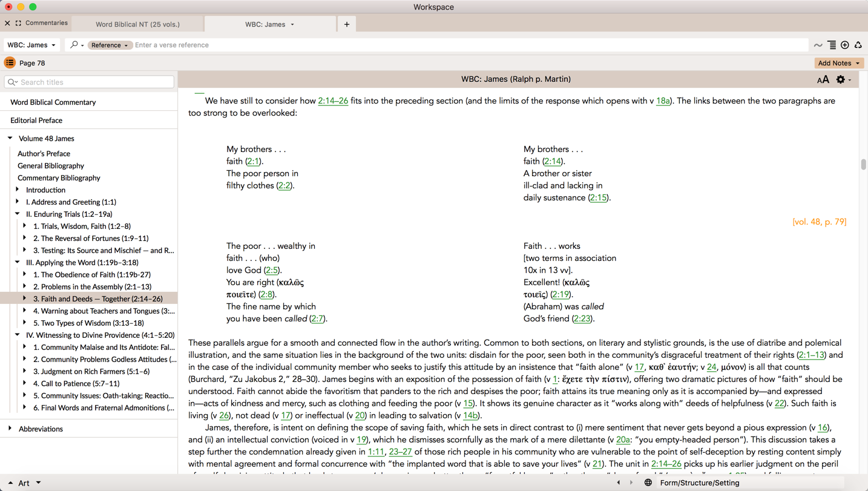Open the Reference search type dropdown
Screen dimensions: 868x491
click(109, 45)
